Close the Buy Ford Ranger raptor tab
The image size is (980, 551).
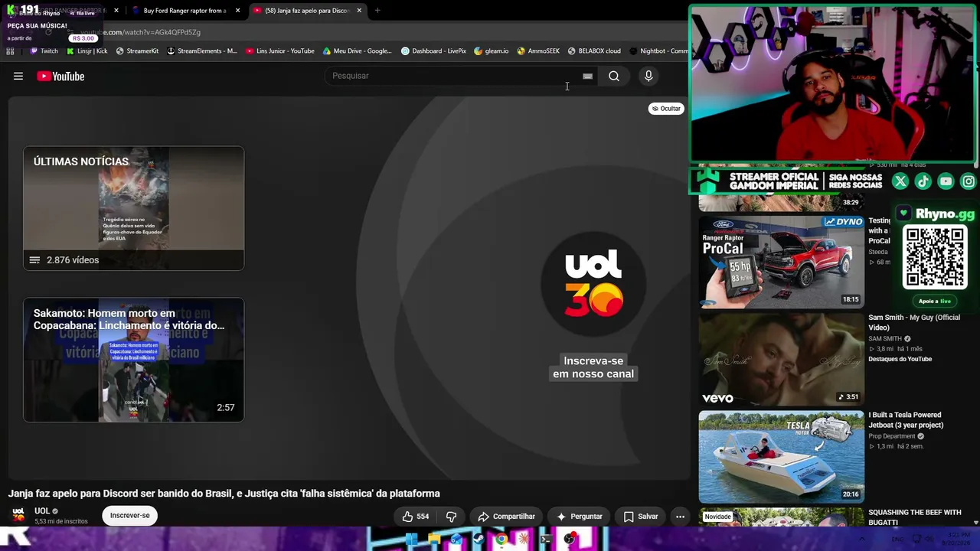click(238, 11)
